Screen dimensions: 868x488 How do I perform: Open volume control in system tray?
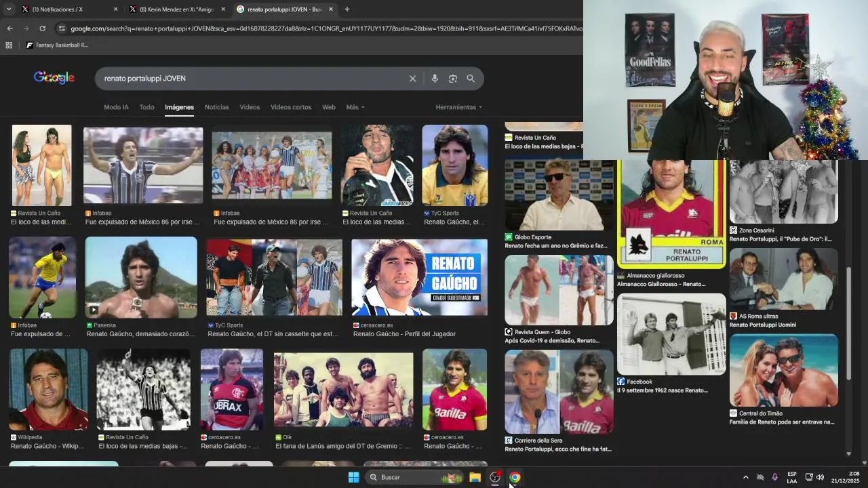click(820, 477)
